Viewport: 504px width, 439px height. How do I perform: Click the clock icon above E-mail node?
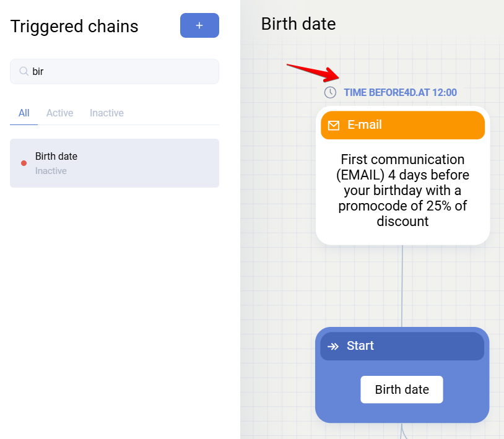[331, 92]
